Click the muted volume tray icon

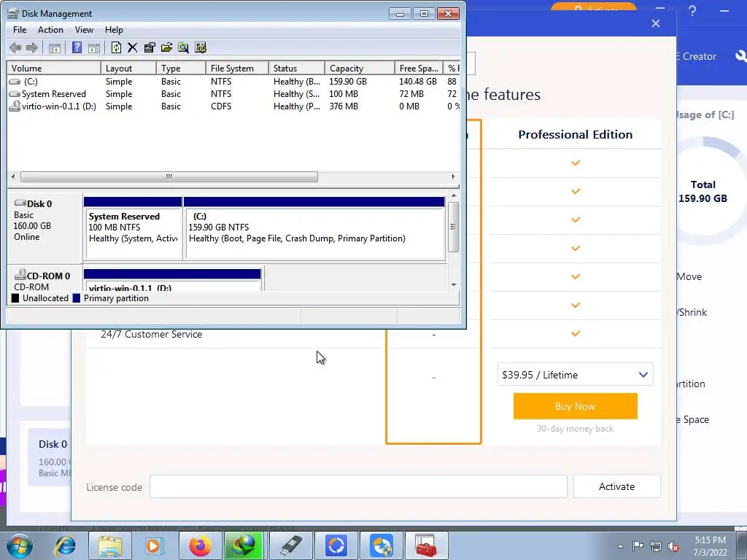click(x=673, y=546)
